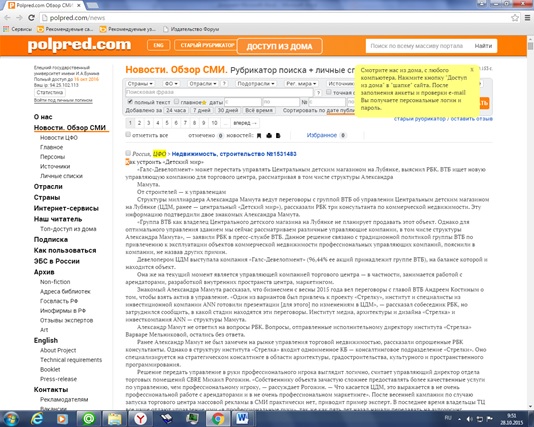Open Yandex browser from the taskbar
The height and width of the screenshot is (427, 534).
140,418
